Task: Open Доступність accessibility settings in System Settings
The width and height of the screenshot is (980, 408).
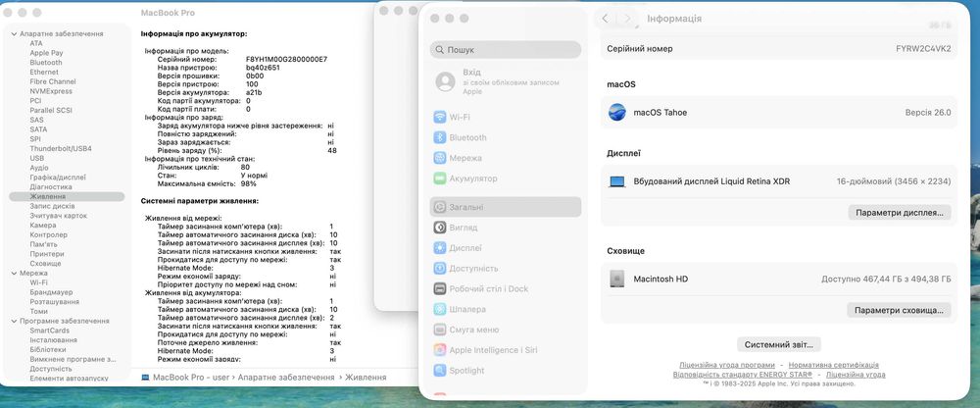Action: point(465,269)
